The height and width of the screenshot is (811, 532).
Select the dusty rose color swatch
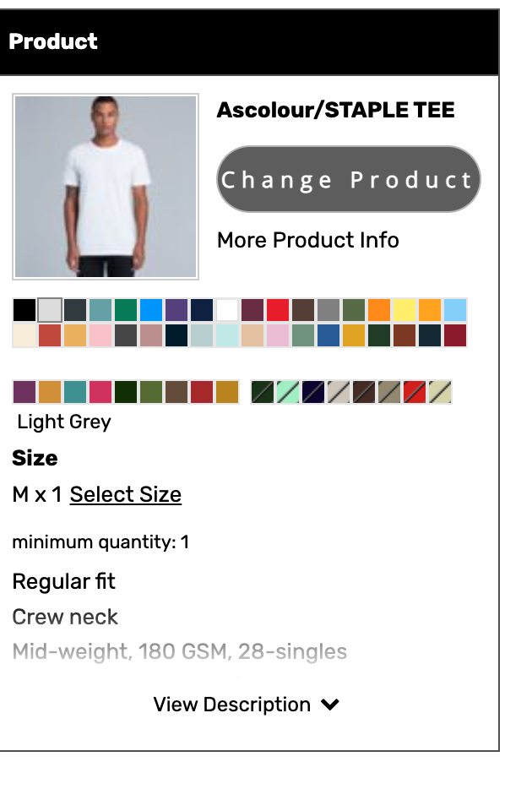[151, 335]
